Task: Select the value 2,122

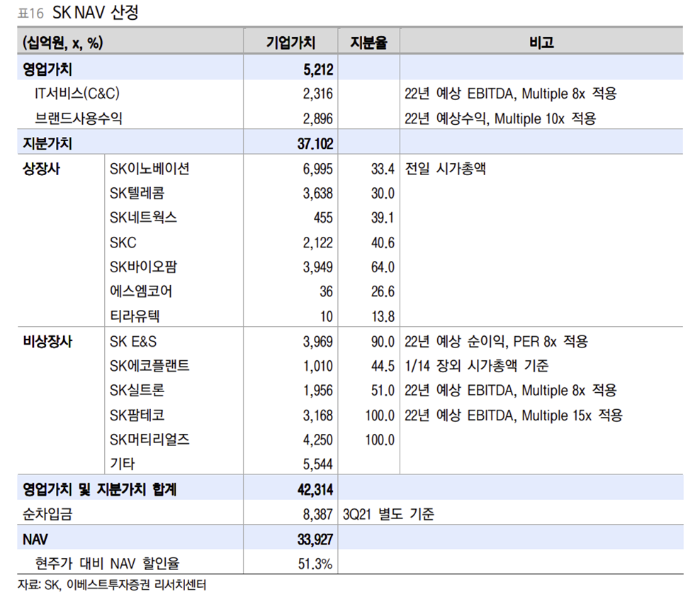Action: (x=318, y=243)
